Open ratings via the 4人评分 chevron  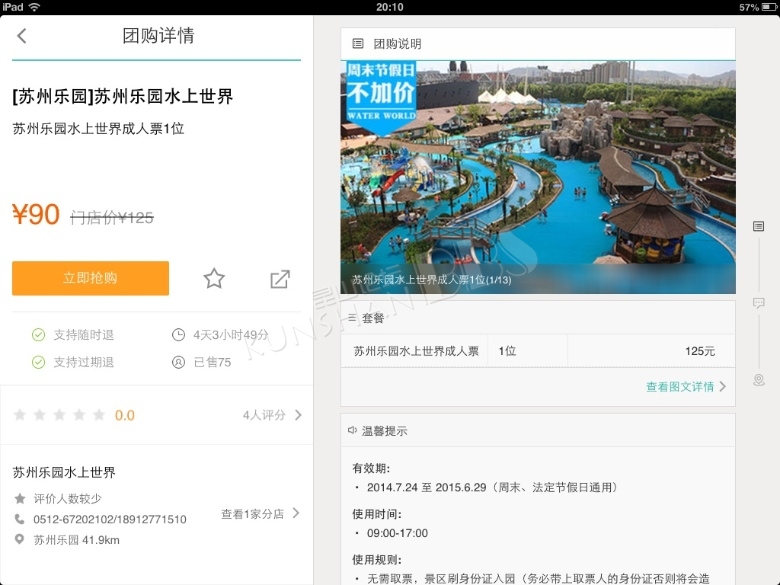click(x=298, y=415)
